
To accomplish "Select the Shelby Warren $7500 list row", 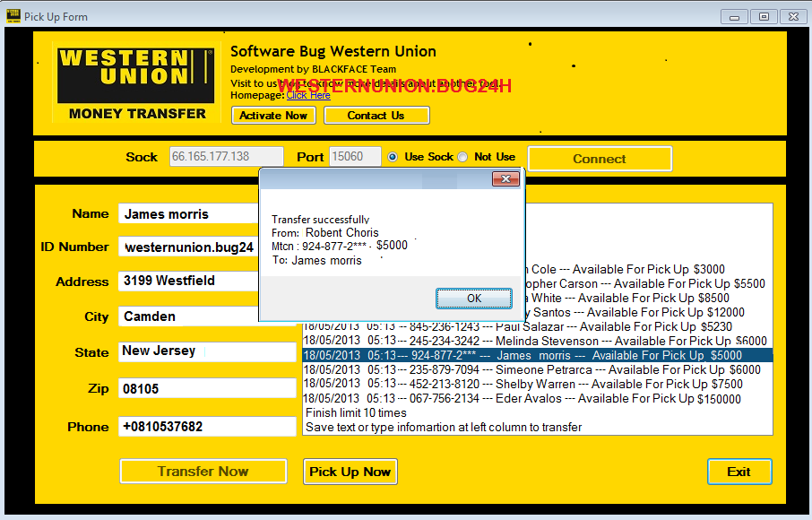I will tap(538, 385).
